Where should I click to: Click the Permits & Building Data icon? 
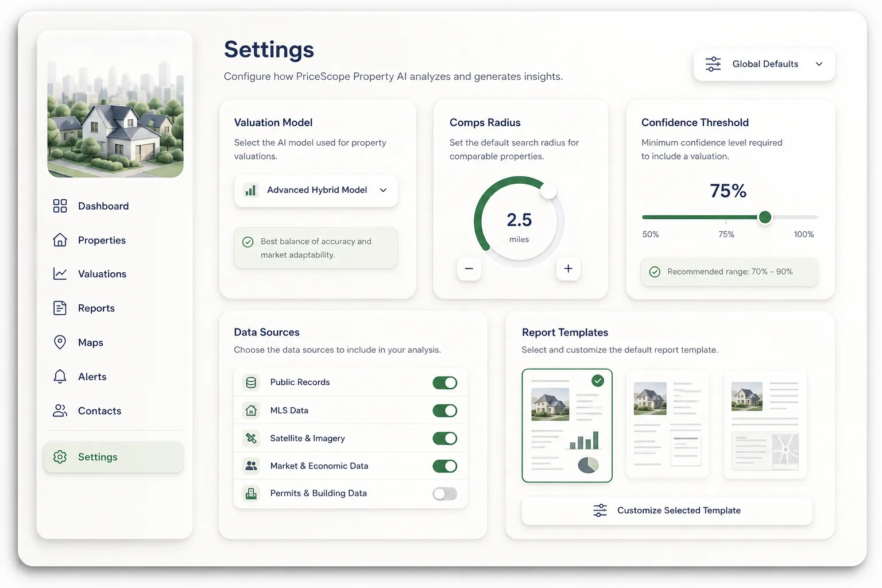click(x=251, y=493)
